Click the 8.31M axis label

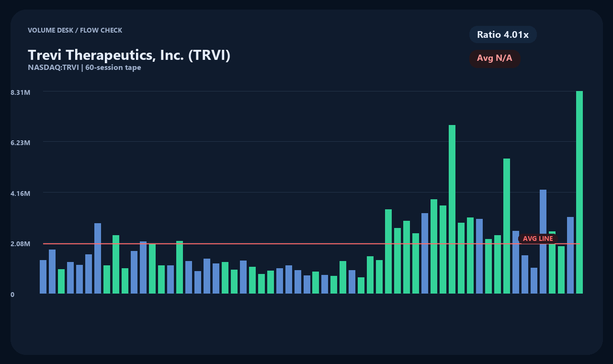pos(21,92)
